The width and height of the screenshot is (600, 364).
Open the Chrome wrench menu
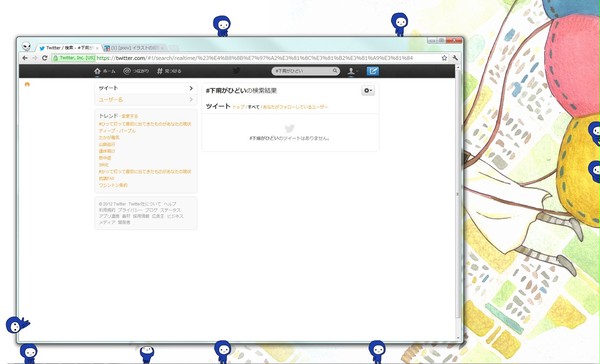[455, 58]
